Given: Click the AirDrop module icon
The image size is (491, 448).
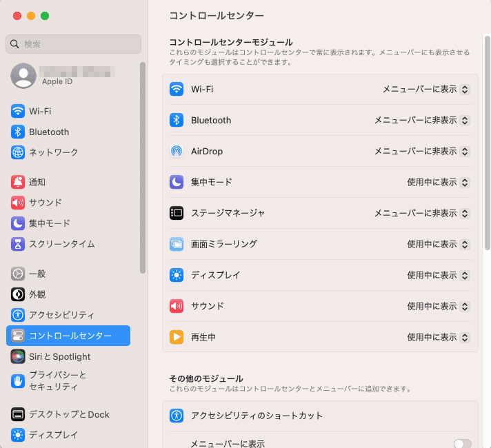Looking at the screenshot, I should [177, 151].
